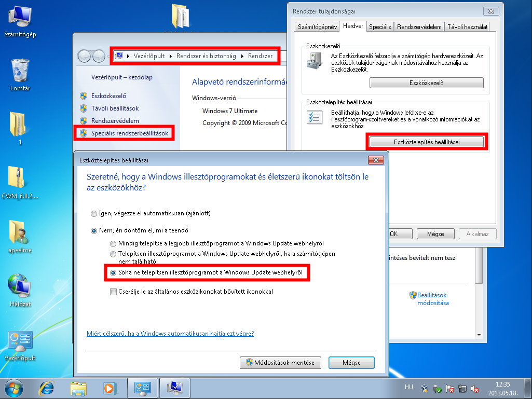Screen dimensions: 532x399
Task: Open Rendszervédelem sidebar link
Action: click(x=115, y=121)
